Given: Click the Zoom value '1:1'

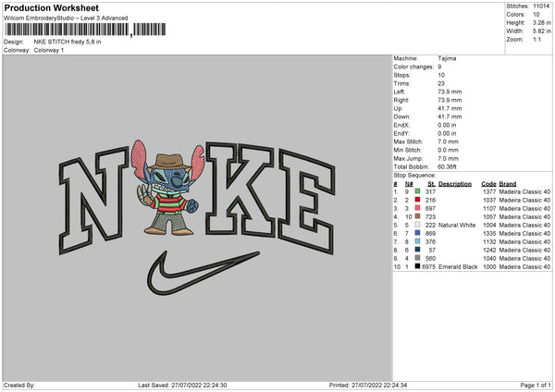Looking at the screenshot, I should [536, 39].
